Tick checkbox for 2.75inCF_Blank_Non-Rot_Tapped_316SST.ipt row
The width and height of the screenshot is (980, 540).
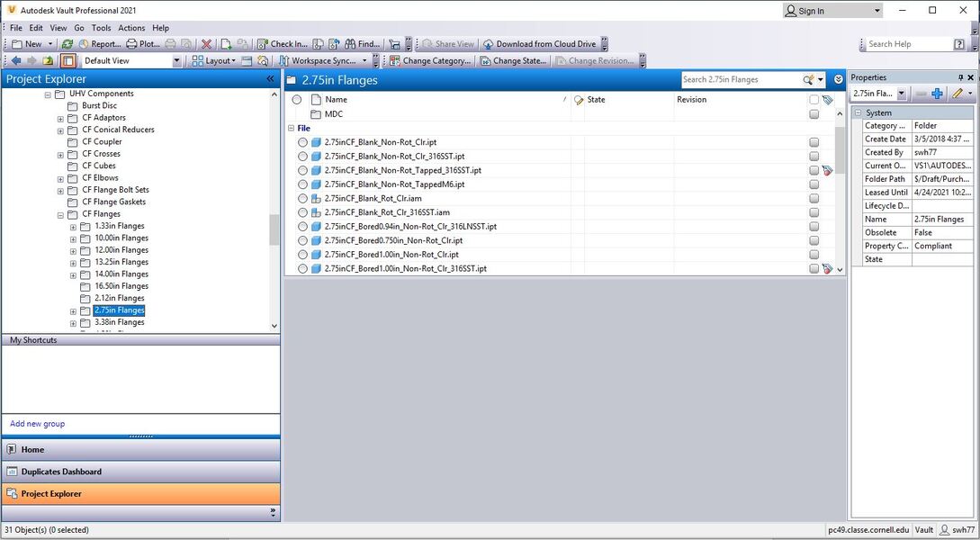tap(814, 170)
